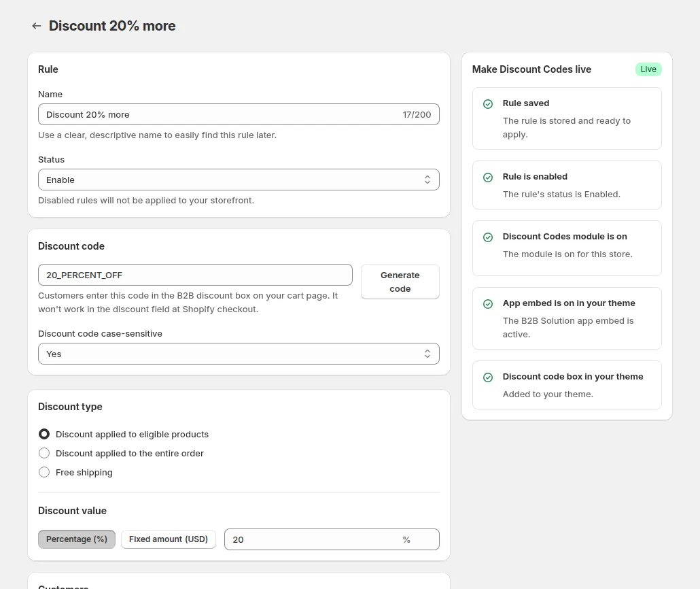The height and width of the screenshot is (589, 700).
Task: Click the Make Discount Codes live heading
Action: coord(531,69)
